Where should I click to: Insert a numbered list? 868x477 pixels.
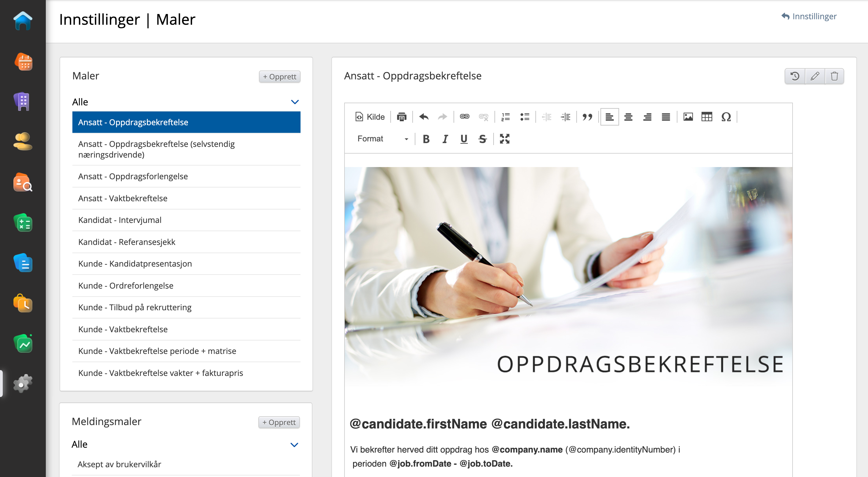(x=505, y=117)
